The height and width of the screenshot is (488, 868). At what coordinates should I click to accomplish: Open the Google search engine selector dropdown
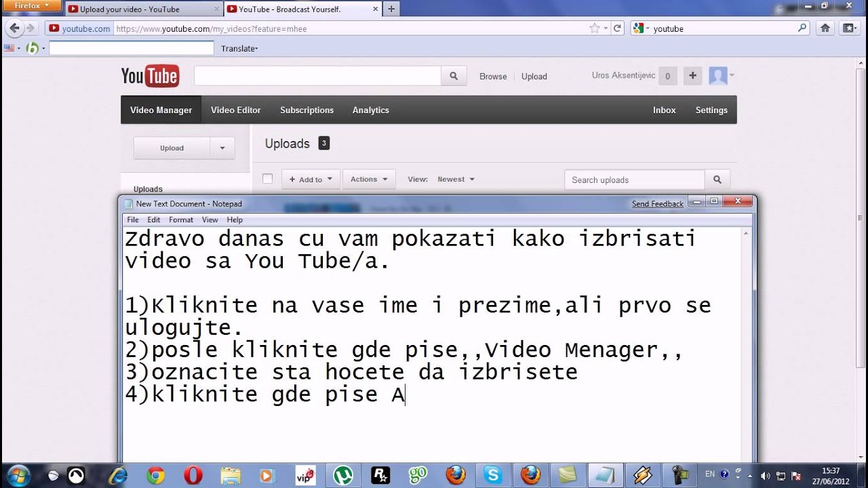[641, 28]
